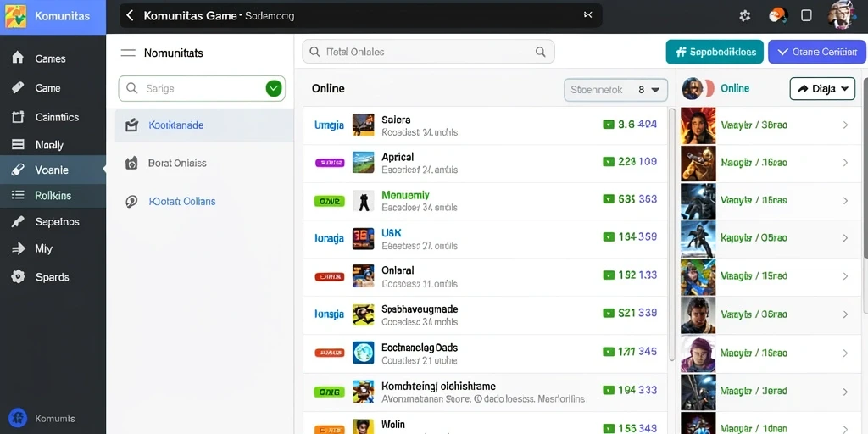Open Spards gear item in sidebar
Viewport: 868px width, 434px height.
[x=19, y=277]
